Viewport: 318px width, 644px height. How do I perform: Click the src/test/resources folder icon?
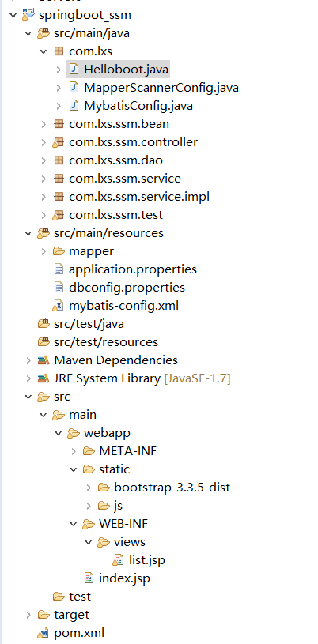[x=44, y=341]
